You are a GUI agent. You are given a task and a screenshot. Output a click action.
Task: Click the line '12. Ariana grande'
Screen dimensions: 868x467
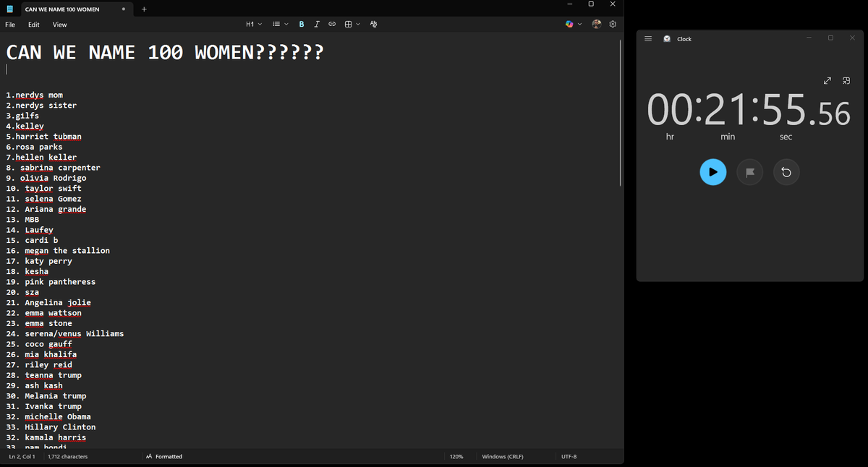click(46, 209)
